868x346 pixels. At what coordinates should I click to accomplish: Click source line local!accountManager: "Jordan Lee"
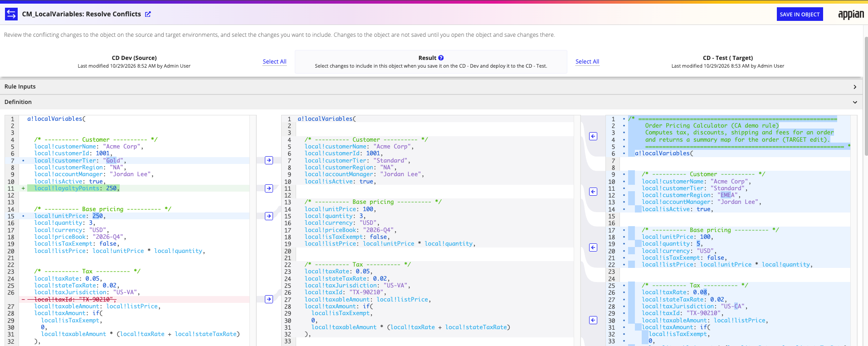[94, 174]
